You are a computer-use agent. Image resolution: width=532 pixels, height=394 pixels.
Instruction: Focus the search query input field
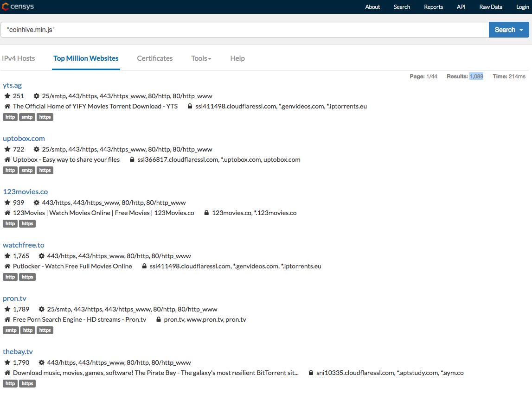pyautogui.click(x=244, y=30)
